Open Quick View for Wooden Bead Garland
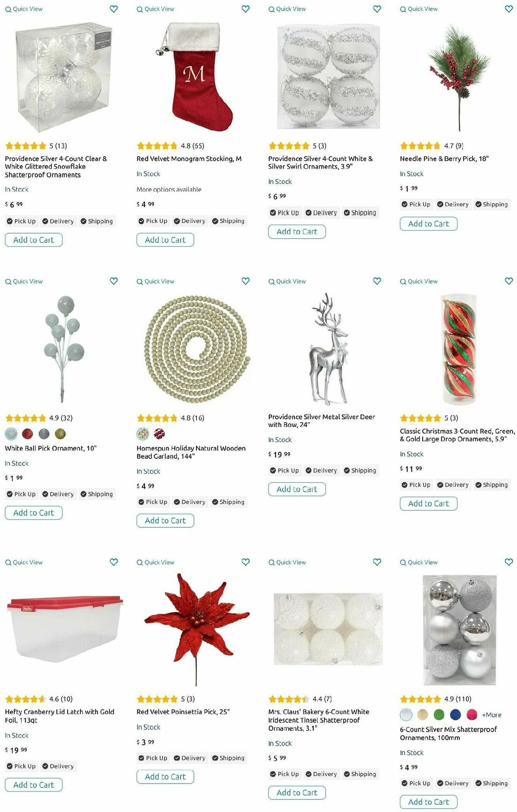The width and height of the screenshot is (517, 812). tap(156, 281)
